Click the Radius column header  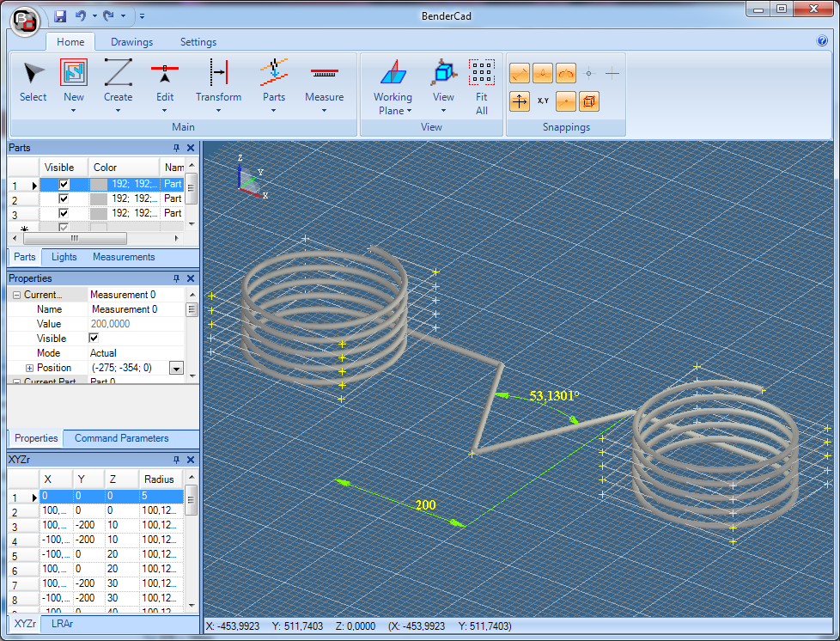pos(159,479)
